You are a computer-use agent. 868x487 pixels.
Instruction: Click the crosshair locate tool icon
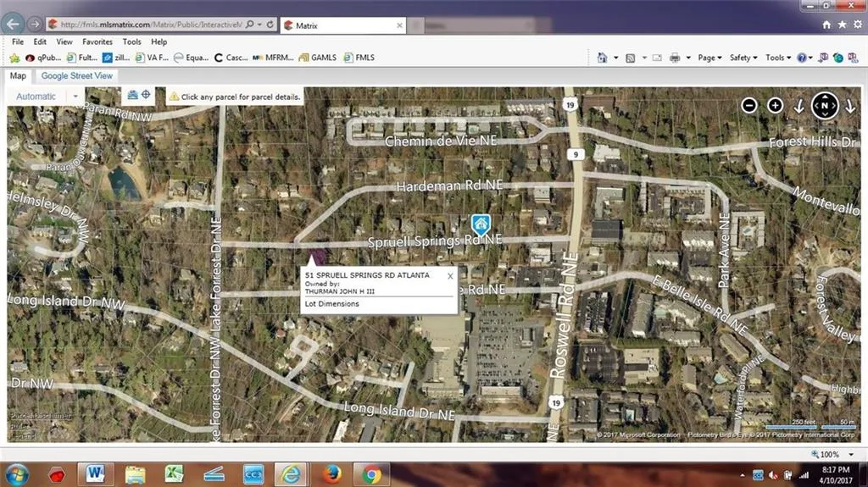(x=146, y=95)
